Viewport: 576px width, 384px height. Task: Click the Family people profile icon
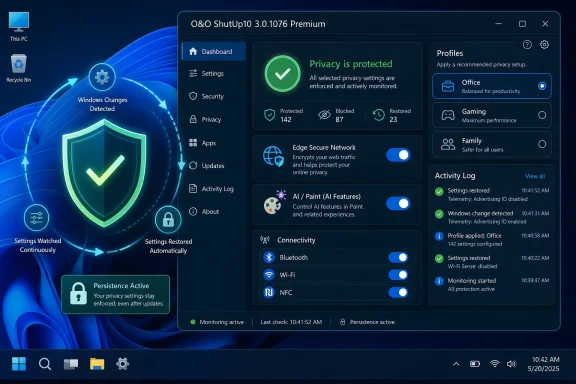click(447, 144)
